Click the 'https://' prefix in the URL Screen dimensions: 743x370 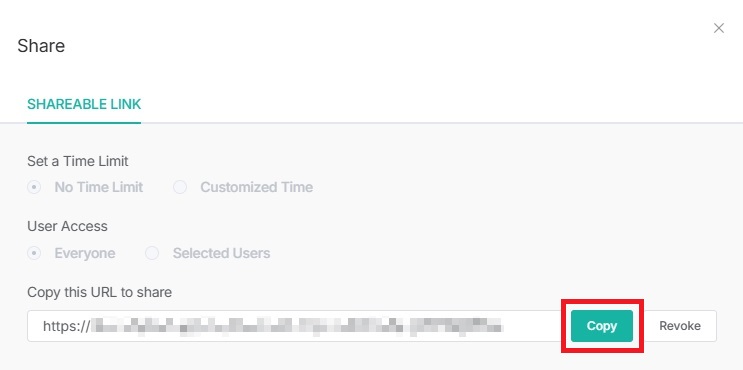tap(66, 326)
